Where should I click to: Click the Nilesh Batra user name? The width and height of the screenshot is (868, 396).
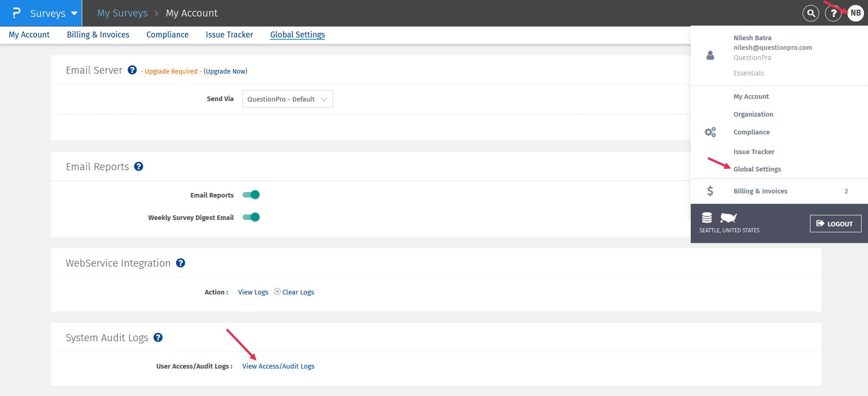coord(752,38)
